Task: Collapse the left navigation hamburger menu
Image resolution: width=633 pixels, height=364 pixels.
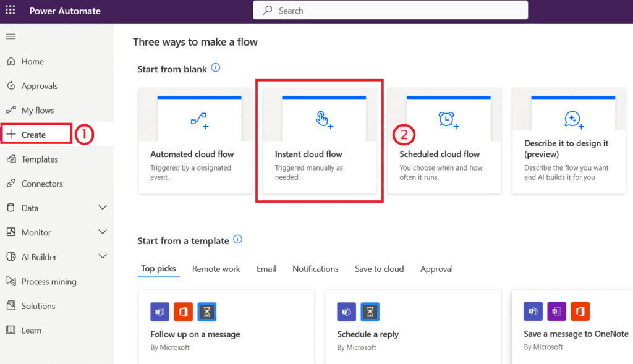Action: click(11, 36)
